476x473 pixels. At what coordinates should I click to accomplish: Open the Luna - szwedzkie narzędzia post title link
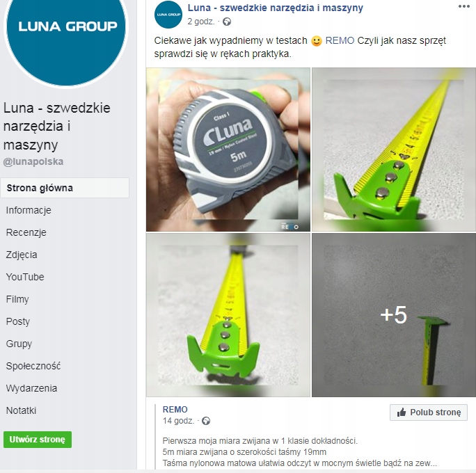[276, 8]
